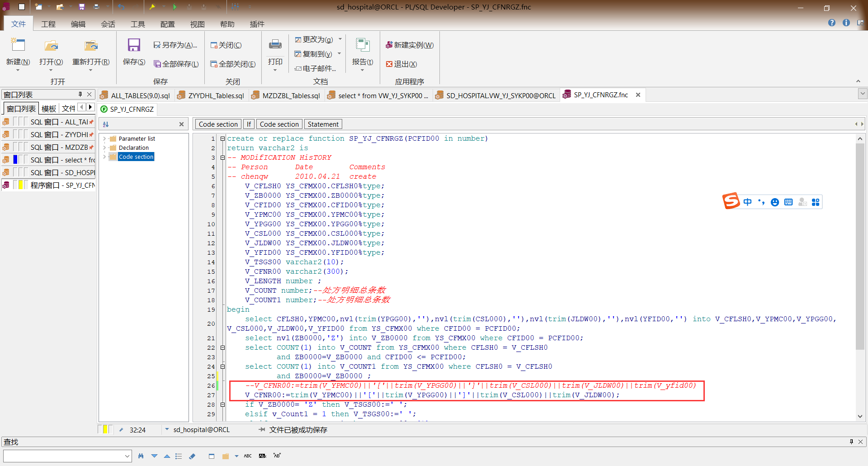The width and height of the screenshot is (868, 466).
Task: Click the 退出(X) button
Action: (401, 64)
